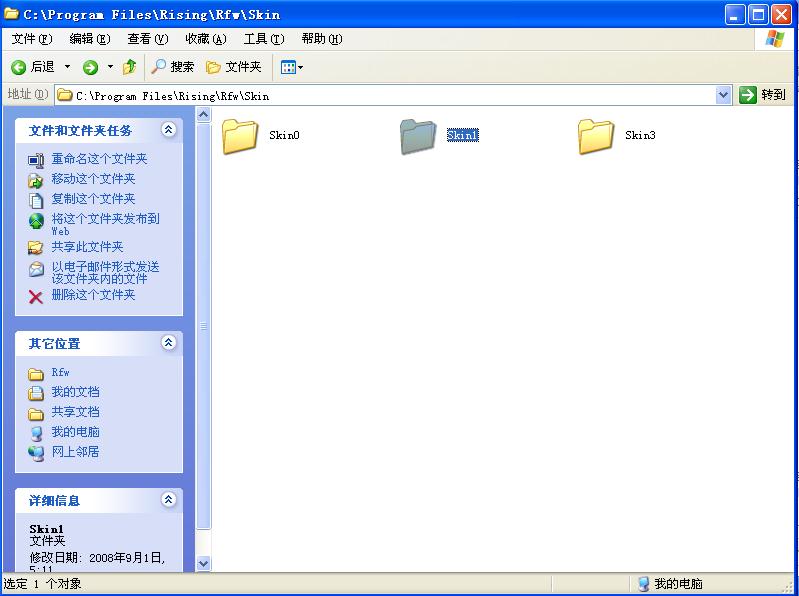Go up one folder level icon
This screenshot has width=799, height=596.
(x=129, y=67)
